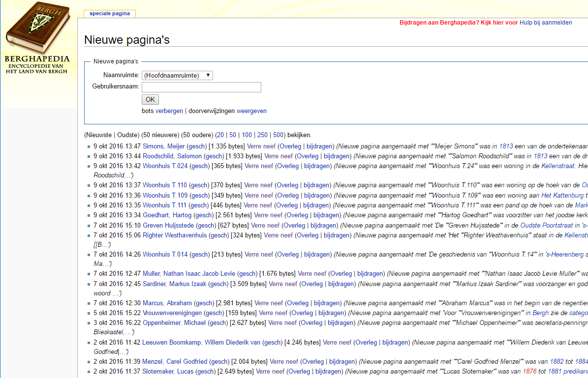Open the 'Bergh' link in Vrouwenverenigingen row
This screenshot has width=588, height=378.
tap(540, 313)
